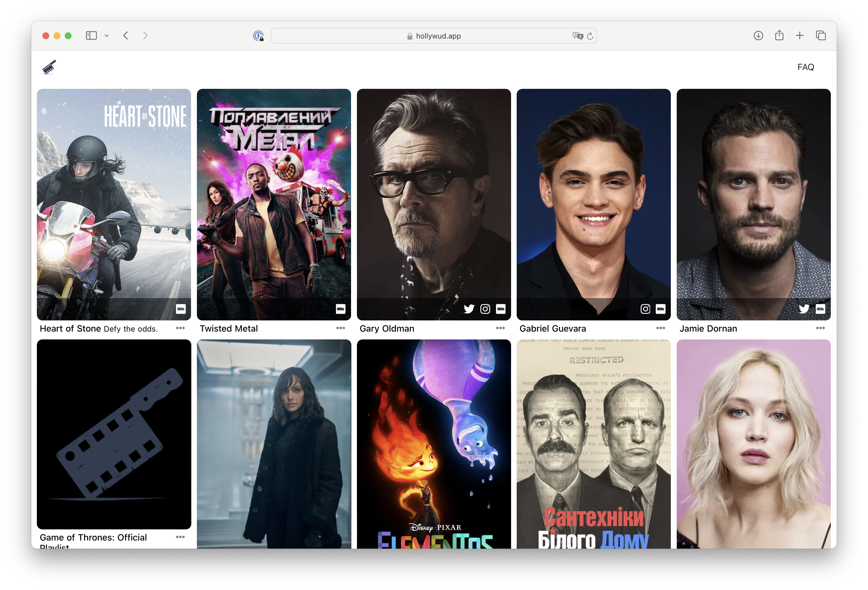Viewport: 868px width, 590px height.
Task: Click the Jamie Dornan name label
Action: pyautogui.click(x=708, y=329)
